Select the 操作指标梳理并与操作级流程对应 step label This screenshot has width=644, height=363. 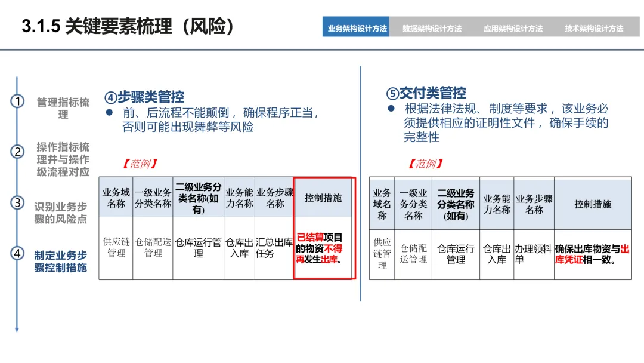(x=63, y=159)
